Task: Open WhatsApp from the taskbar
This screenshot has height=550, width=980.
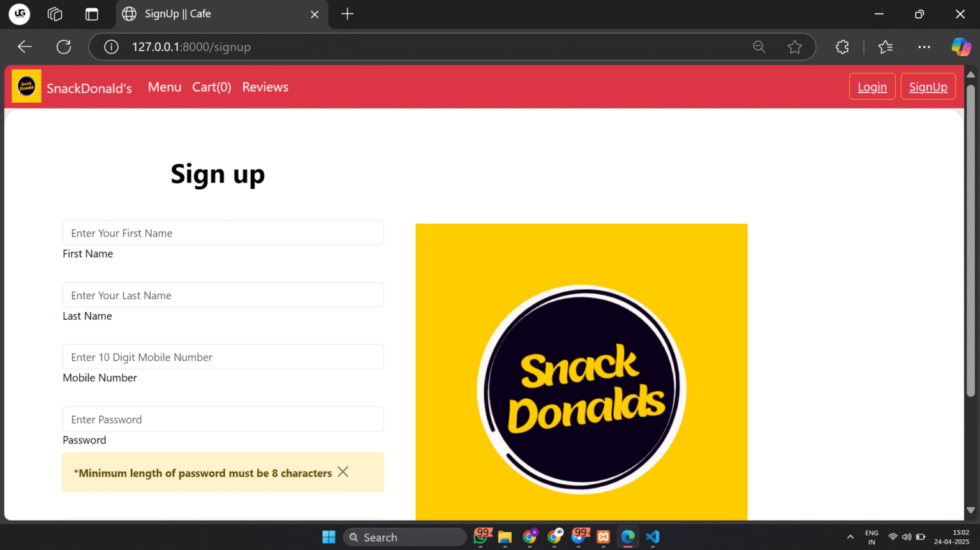Action: tap(480, 537)
